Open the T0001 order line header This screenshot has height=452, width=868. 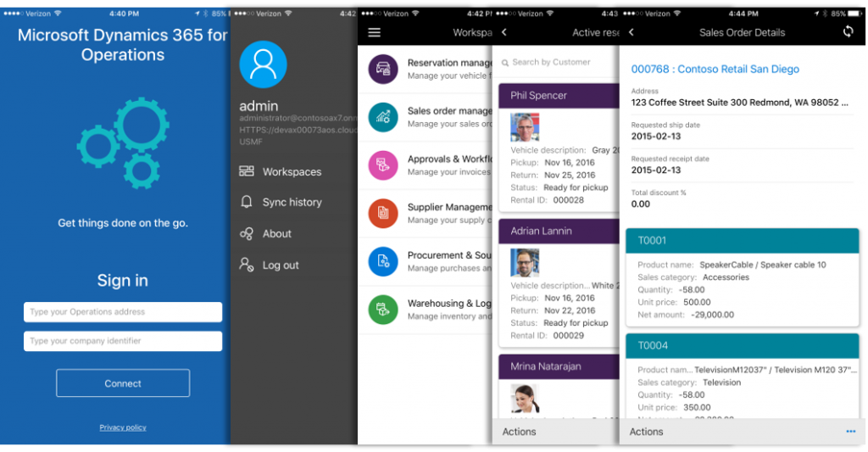tap(743, 240)
